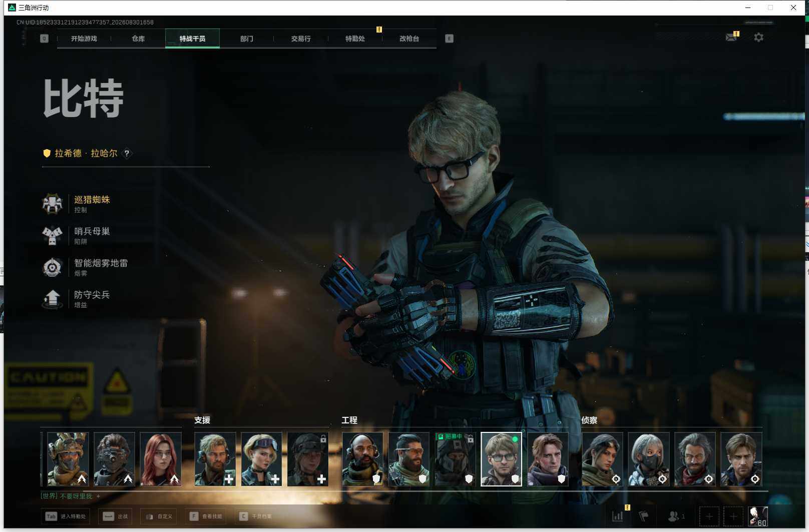The height and width of the screenshot is (532, 809).
Task: Click the question mark beside 拉希德·拉哈尔
Action: tap(127, 154)
